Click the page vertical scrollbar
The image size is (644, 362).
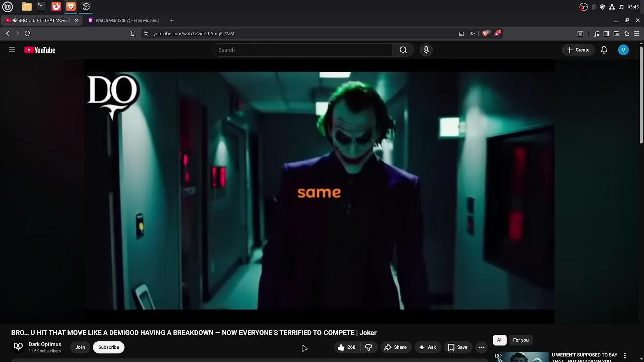tap(641, 96)
